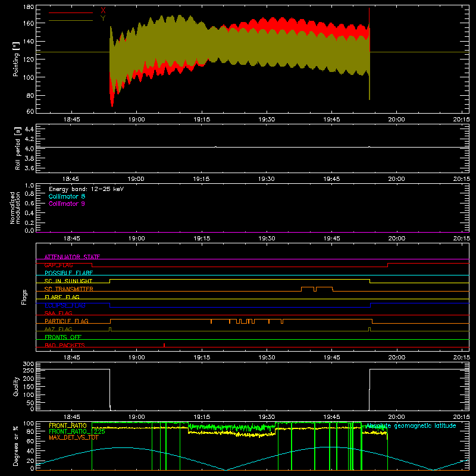Click the 20:15 tick label under modulation plot
Screen dimensions: 476x476
click(462, 239)
